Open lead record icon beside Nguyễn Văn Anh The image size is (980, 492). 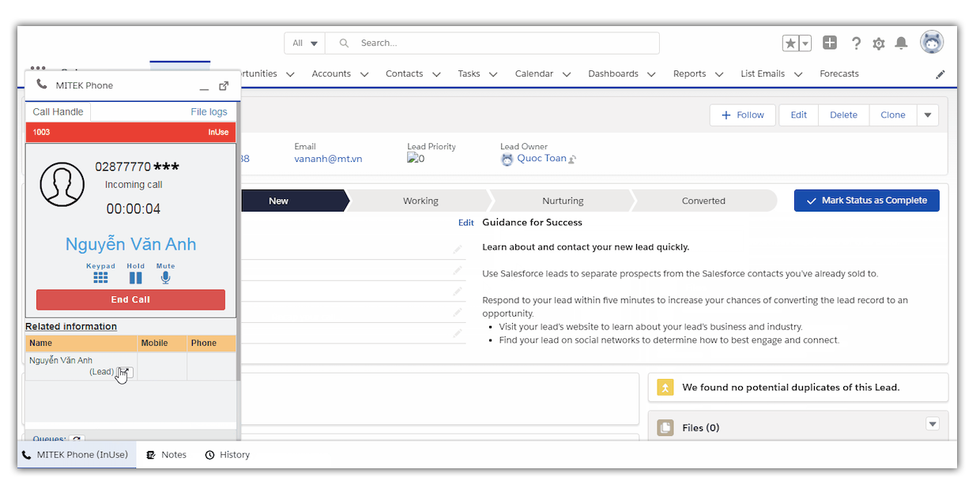click(x=125, y=372)
